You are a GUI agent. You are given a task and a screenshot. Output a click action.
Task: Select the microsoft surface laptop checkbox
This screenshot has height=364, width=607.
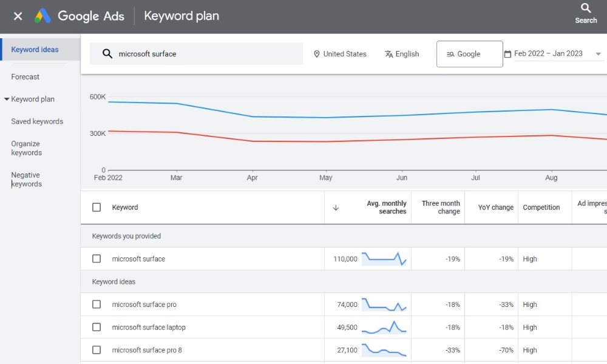97,327
